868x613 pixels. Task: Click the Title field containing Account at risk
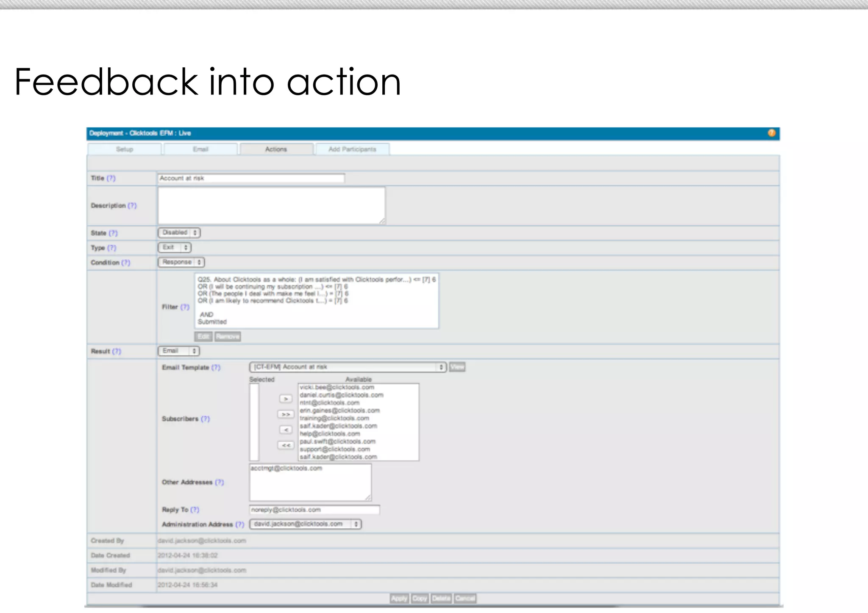[251, 178]
